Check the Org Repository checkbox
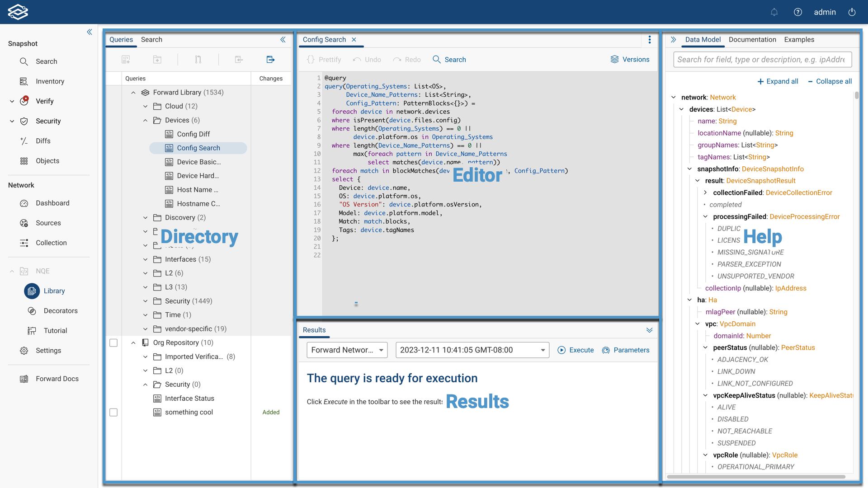 113,343
